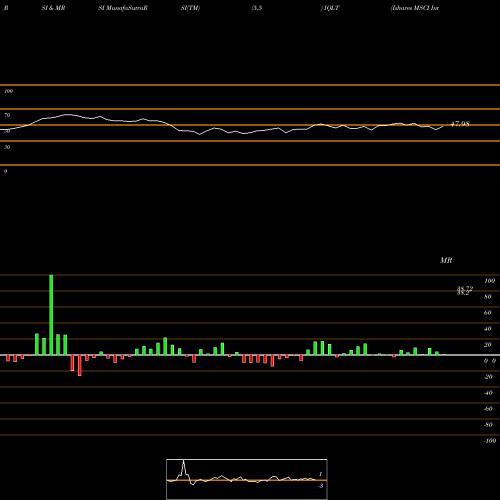Open the mini overview chart thumbnail
Screen dimensions: 500x500
coord(247,479)
